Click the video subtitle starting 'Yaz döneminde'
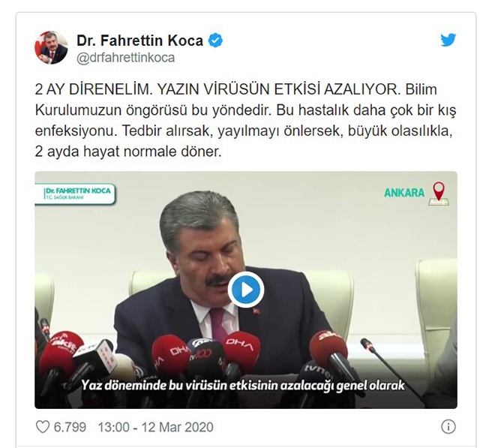 [243, 386]
